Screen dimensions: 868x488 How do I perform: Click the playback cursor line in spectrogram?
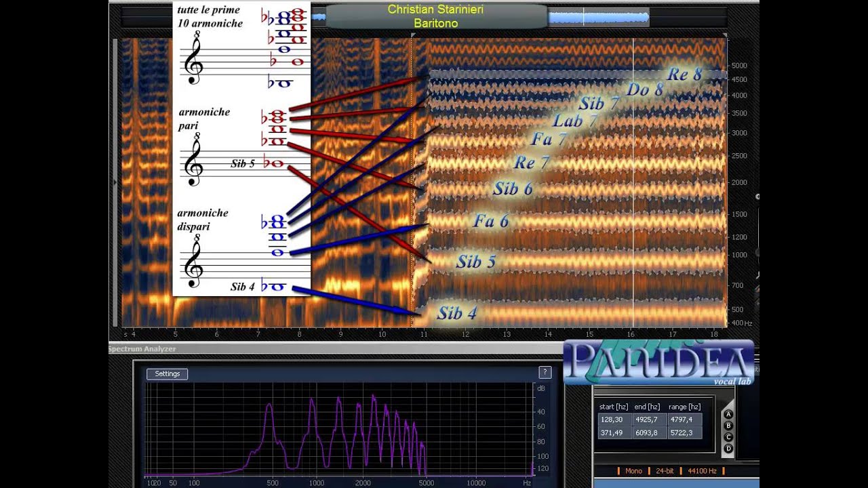(633, 183)
